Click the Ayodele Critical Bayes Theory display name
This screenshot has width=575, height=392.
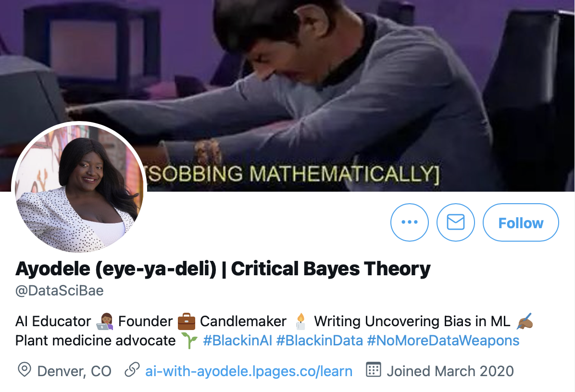point(223,269)
